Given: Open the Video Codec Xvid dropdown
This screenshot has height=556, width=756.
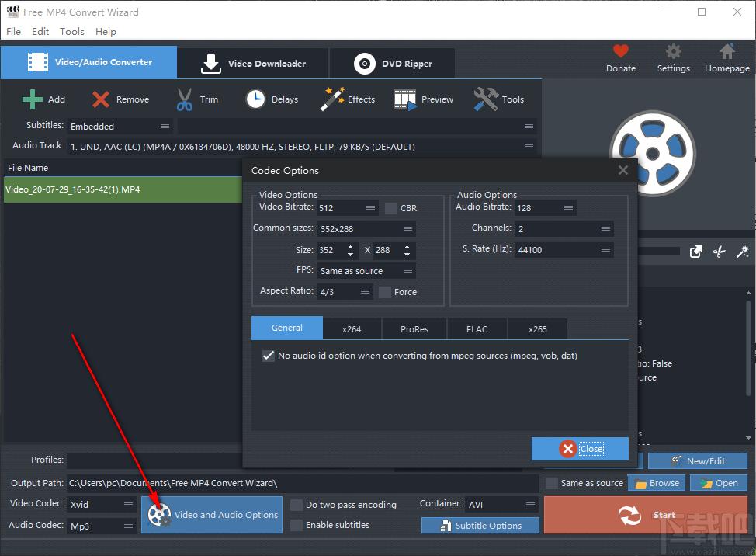Looking at the screenshot, I should click(102, 505).
